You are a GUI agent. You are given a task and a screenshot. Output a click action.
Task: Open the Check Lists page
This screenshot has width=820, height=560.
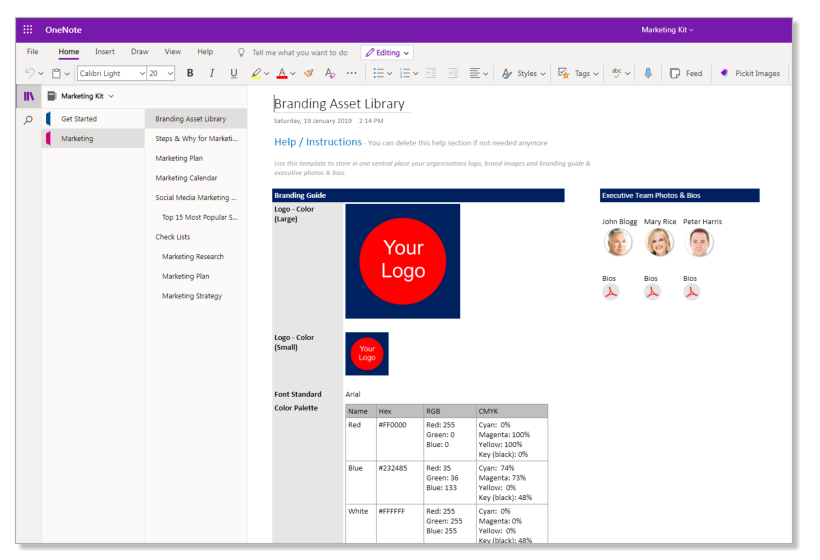[196, 237]
